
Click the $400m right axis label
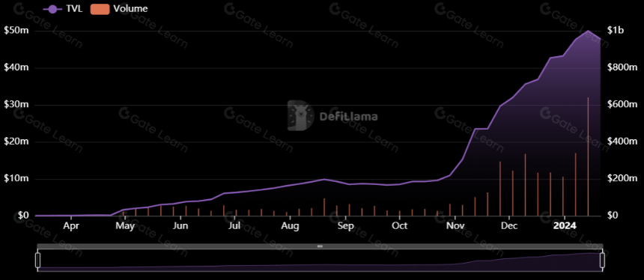click(622, 141)
